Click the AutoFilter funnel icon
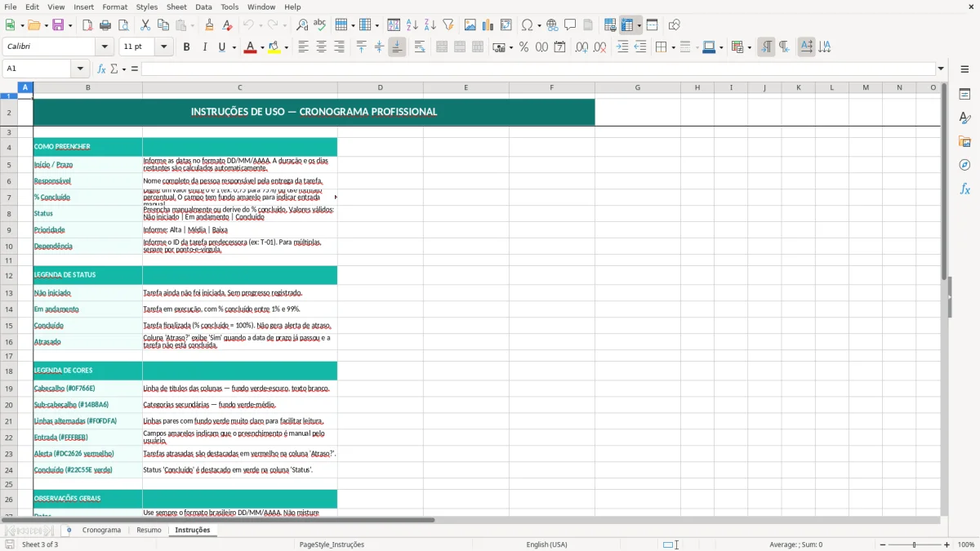The height and width of the screenshot is (551, 980). [448, 25]
